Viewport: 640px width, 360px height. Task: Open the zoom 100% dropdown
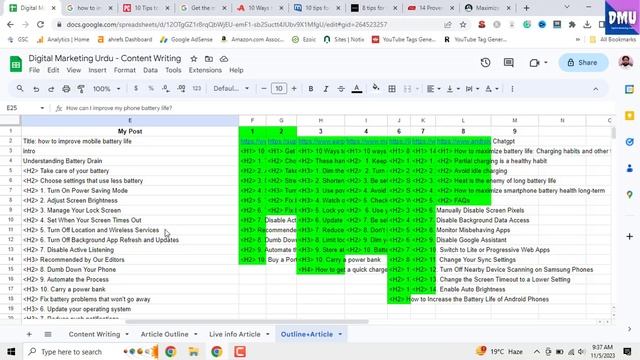pos(107,89)
